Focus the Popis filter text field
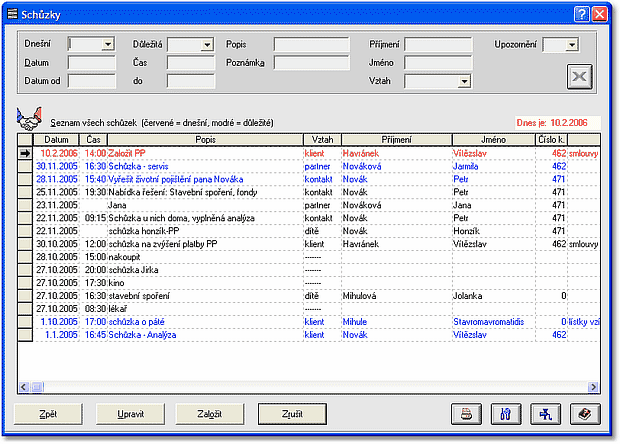The height and width of the screenshot is (444, 620). pos(311,45)
